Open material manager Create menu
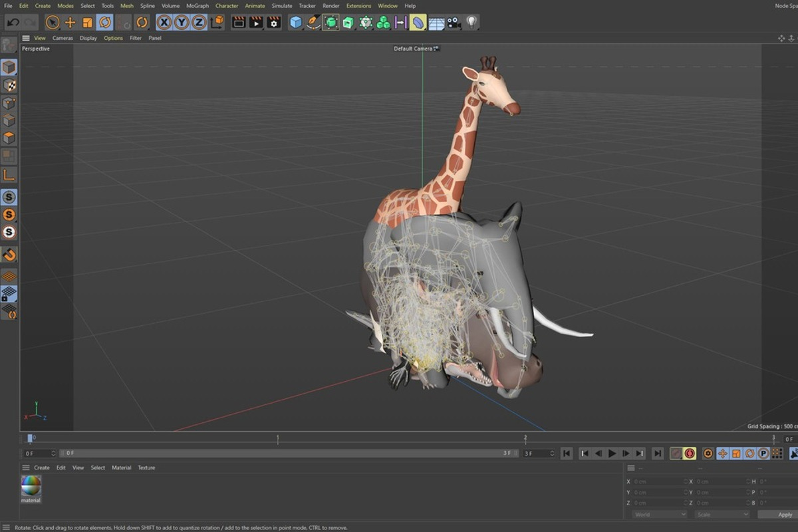This screenshot has height=532, width=798. point(42,467)
